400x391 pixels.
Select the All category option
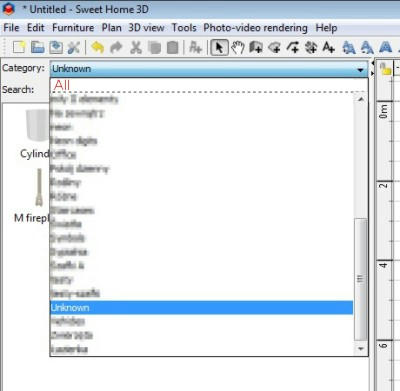pyautogui.click(x=62, y=85)
